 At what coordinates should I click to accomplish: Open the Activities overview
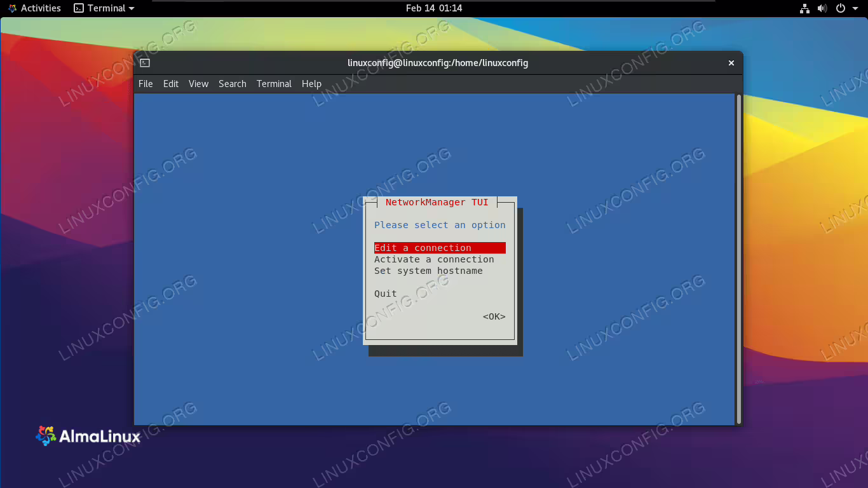(34, 8)
